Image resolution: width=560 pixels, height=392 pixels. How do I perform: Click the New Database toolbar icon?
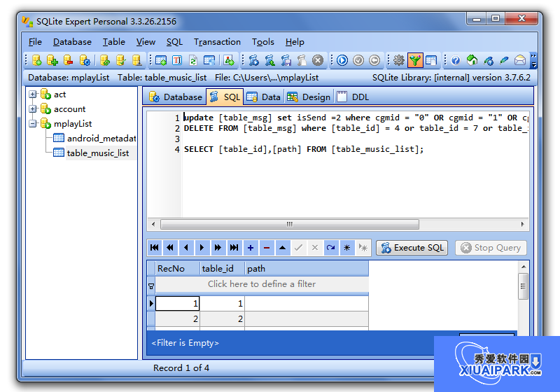click(x=36, y=60)
